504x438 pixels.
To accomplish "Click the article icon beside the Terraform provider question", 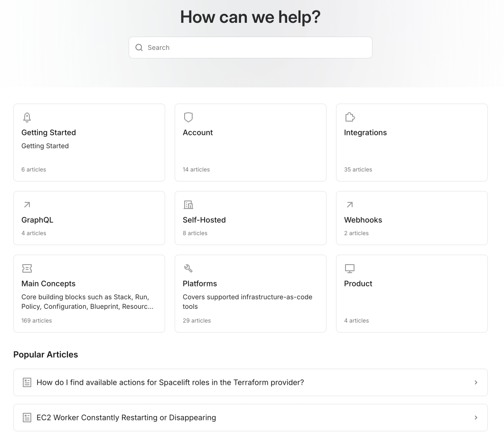I will coord(27,382).
